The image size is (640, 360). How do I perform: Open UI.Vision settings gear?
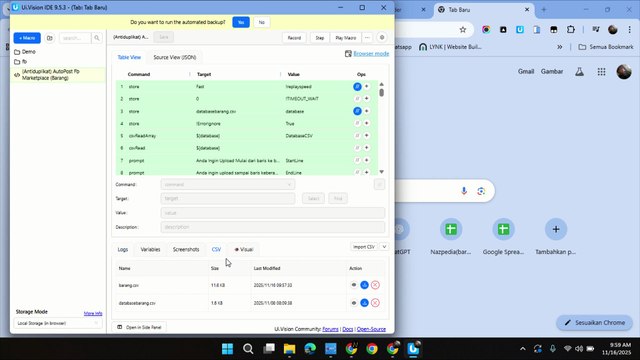pos(382,38)
